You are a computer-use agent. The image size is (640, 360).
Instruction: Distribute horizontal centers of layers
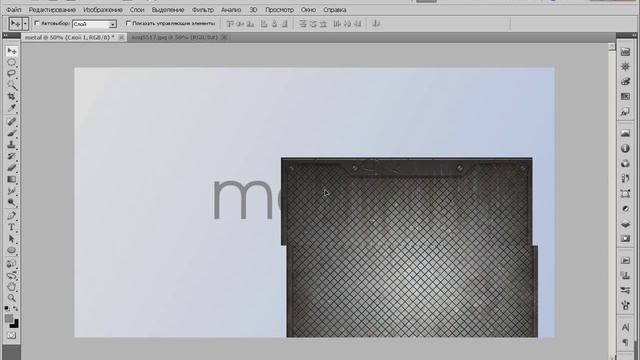tap(347, 24)
